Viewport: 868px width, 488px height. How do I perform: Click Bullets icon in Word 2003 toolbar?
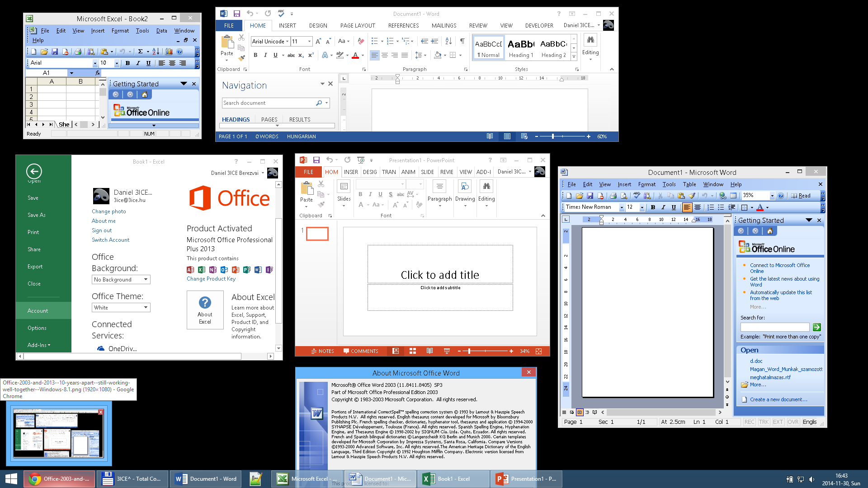click(721, 207)
